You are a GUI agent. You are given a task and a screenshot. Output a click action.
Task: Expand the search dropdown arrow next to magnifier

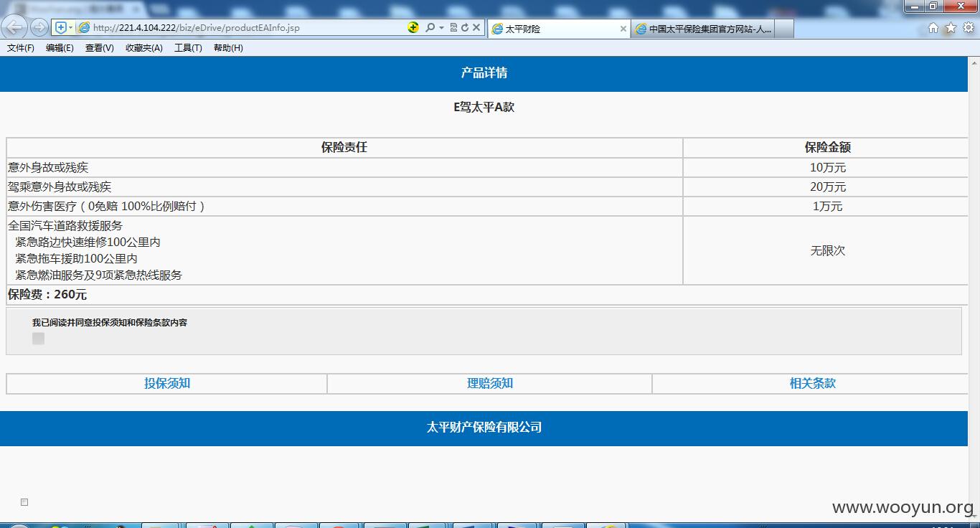441,27
